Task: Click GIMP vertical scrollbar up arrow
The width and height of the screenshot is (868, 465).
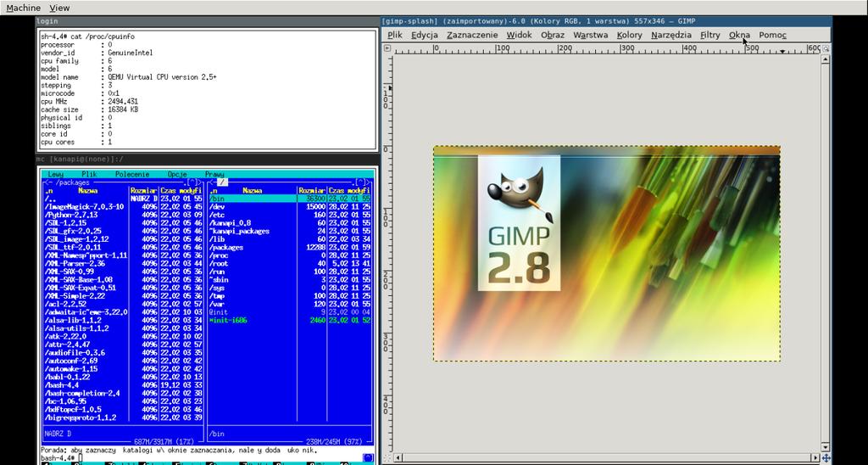Action: [826, 57]
